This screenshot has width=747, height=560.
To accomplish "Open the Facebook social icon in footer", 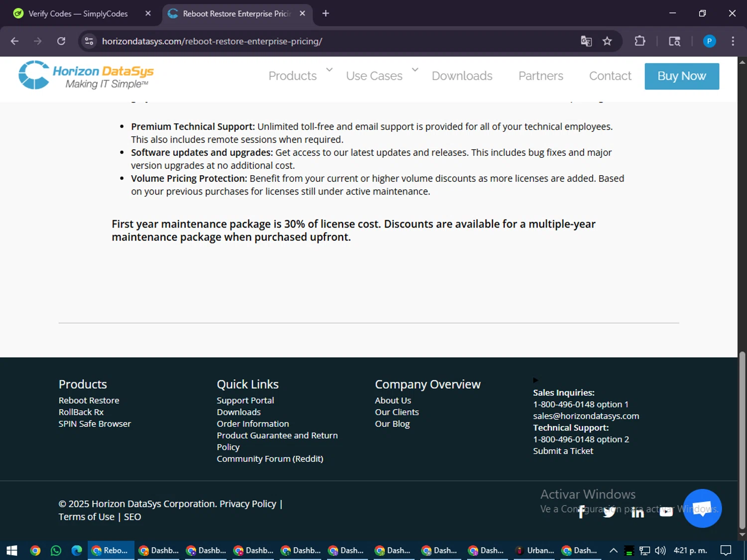I will point(581,512).
